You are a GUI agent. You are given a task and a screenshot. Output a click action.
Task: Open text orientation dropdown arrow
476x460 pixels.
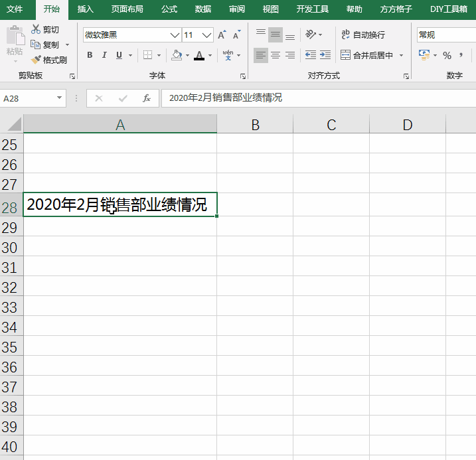click(x=320, y=35)
